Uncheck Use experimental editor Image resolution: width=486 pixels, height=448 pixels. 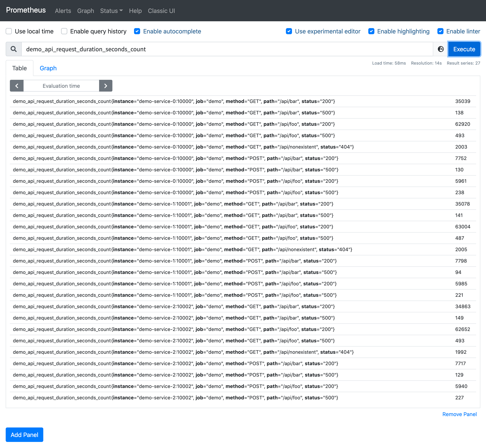(289, 31)
